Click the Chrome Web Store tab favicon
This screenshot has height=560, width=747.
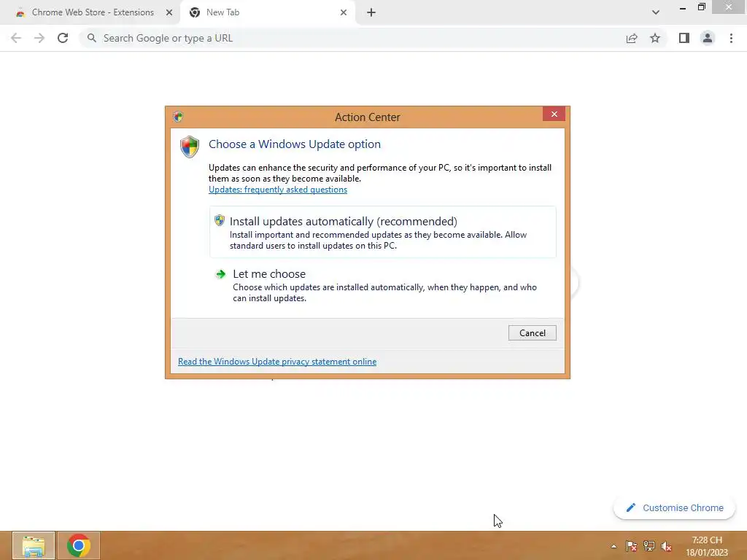pos(20,13)
